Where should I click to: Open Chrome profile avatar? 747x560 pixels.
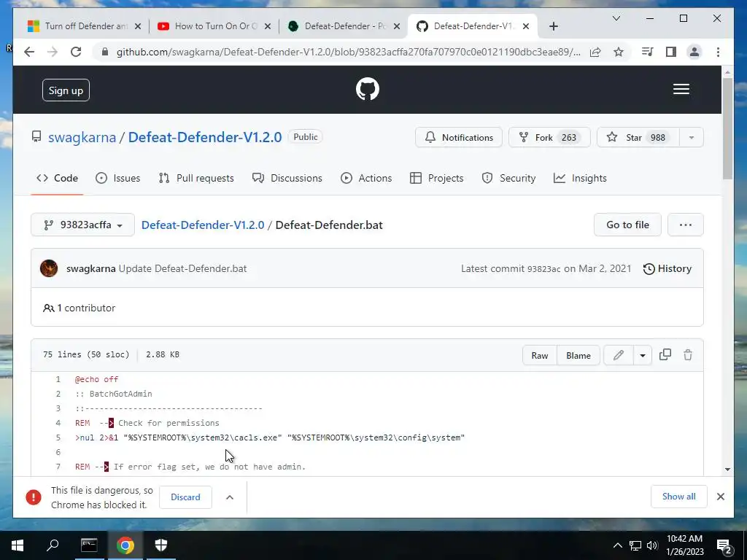(x=694, y=52)
